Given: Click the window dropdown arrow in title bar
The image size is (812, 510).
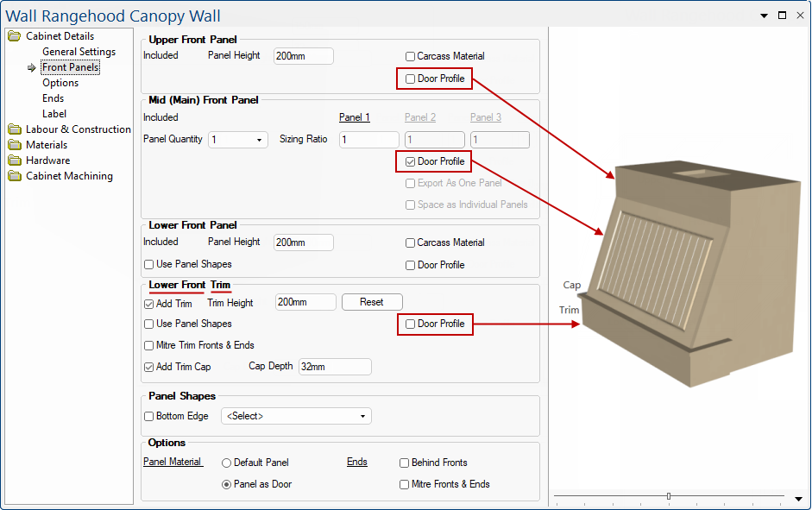Looking at the screenshot, I should click(x=764, y=16).
